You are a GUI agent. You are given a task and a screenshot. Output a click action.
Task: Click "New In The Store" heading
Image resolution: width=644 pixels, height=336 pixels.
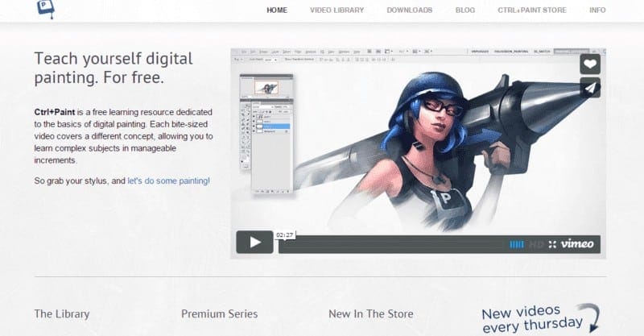coord(371,314)
